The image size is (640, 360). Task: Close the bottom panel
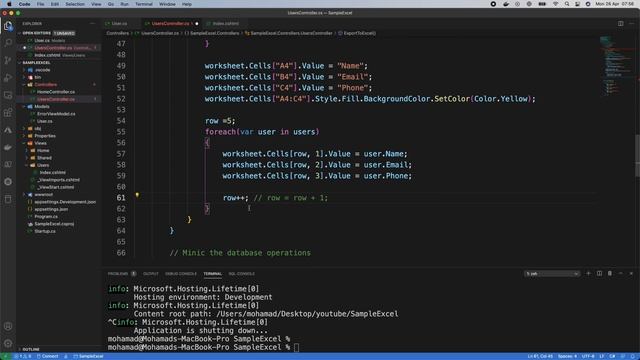pos(631,273)
